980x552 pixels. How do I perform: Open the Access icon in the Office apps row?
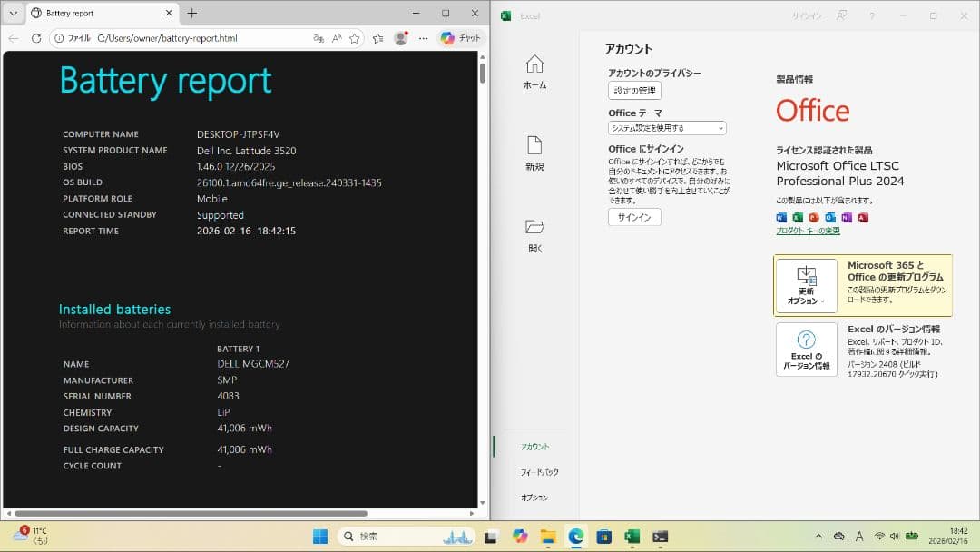864,217
